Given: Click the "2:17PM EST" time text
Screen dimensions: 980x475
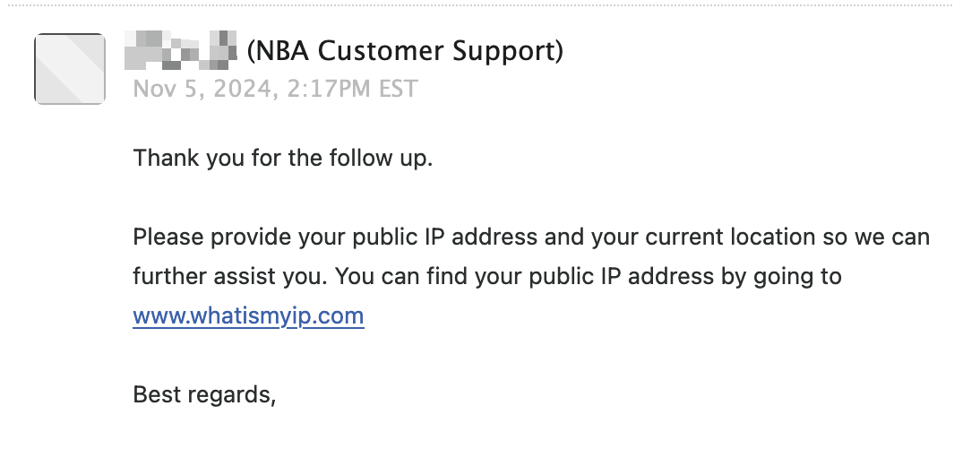Looking at the screenshot, I should pos(353,89).
